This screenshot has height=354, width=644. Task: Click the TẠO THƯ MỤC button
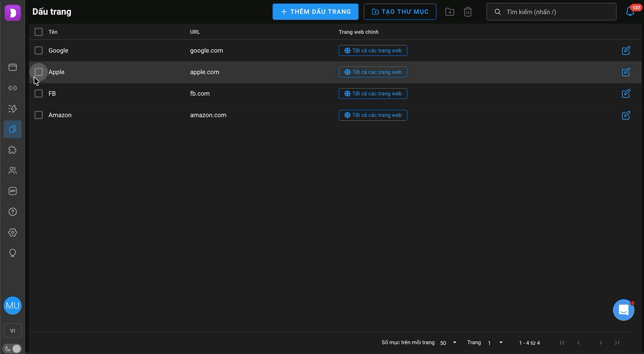click(400, 12)
